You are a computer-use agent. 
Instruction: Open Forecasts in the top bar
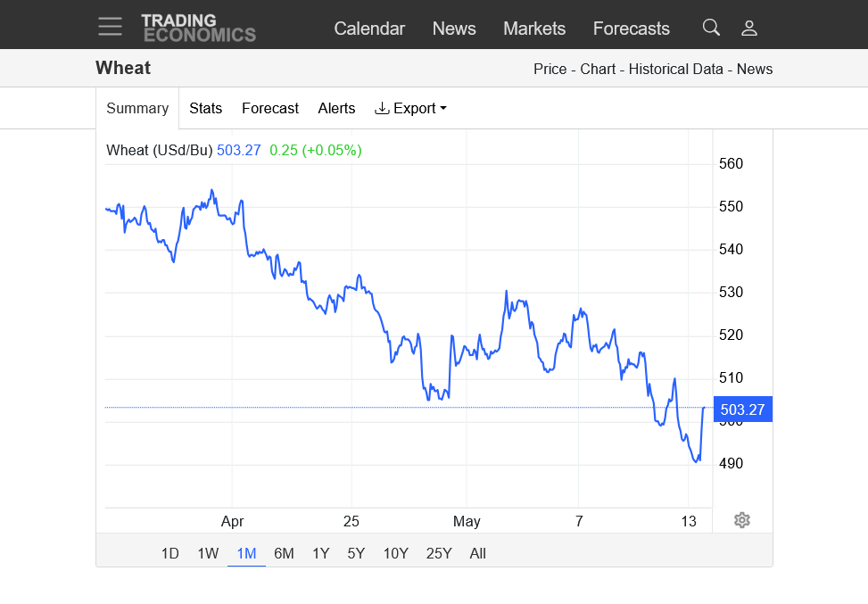631,29
